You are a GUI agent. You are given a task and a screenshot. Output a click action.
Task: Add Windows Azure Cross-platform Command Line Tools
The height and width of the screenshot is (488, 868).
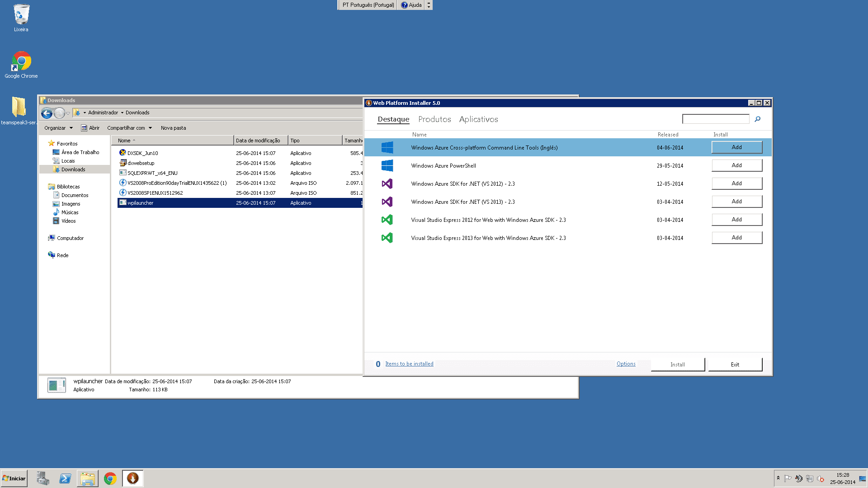737,147
